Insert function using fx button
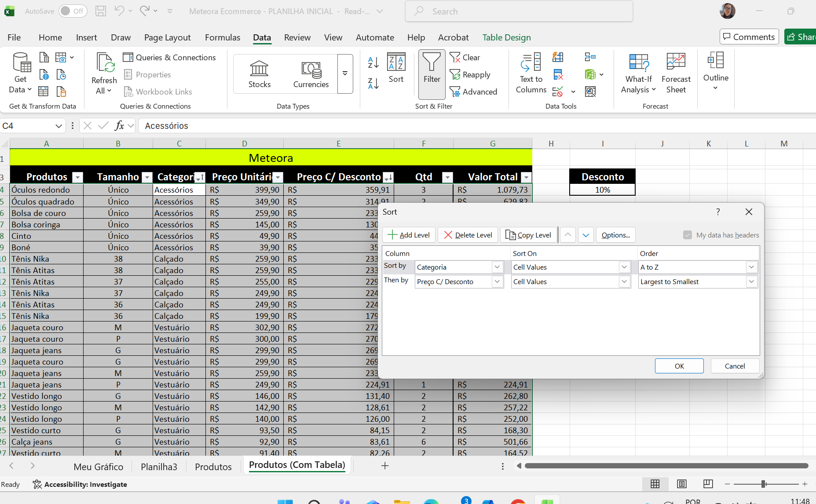 tap(119, 126)
